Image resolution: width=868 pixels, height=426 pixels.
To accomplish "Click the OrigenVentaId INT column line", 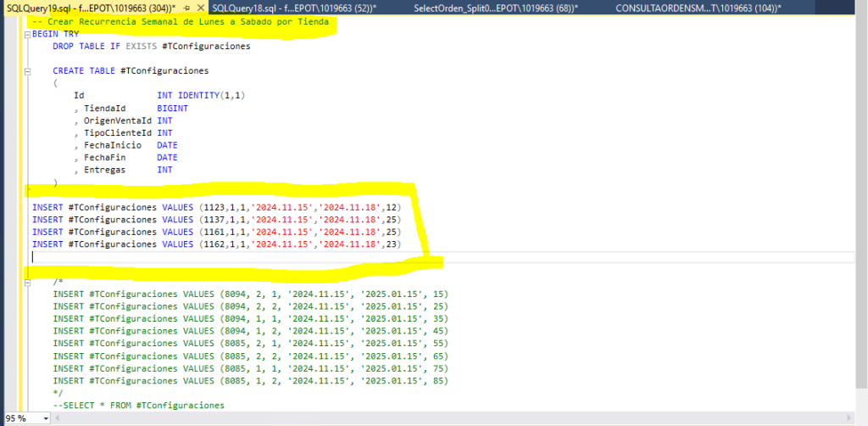I will pyautogui.click(x=123, y=121).
